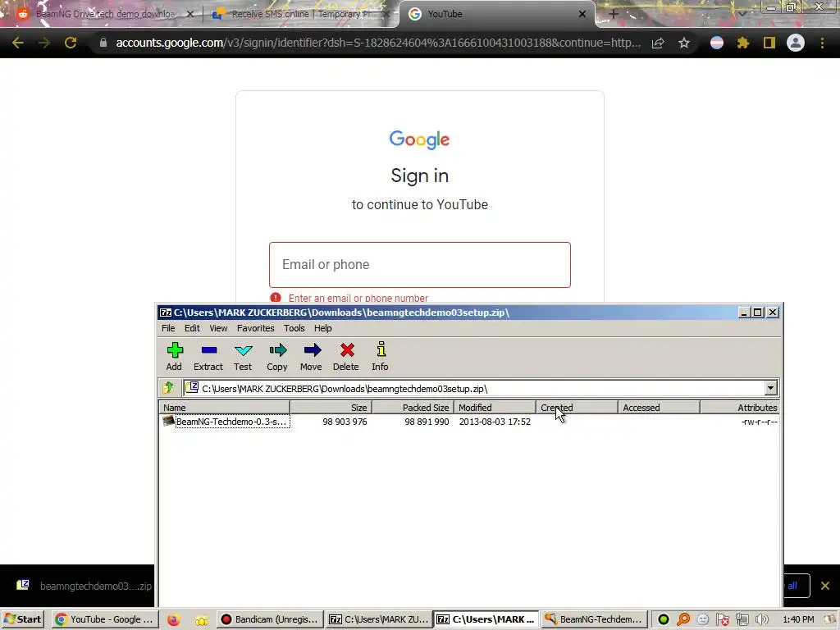This screenshot has width=840, height=630.
Task: Open the Windows Start menu
Action: click(22, 619)
